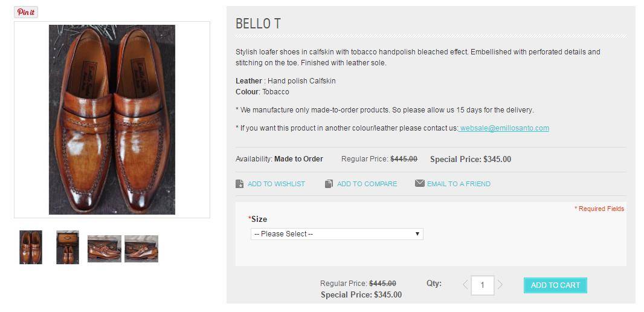Click the main Bello T product image
This screenshot has width=644, height=312.
pyautogui.click(x=112, y=120)
